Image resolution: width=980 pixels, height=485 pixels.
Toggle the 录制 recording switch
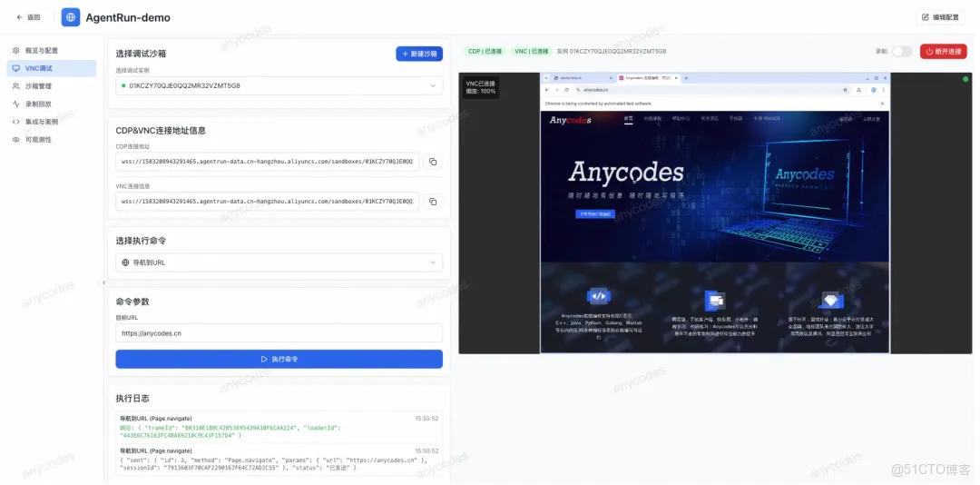tap(902, 52)
